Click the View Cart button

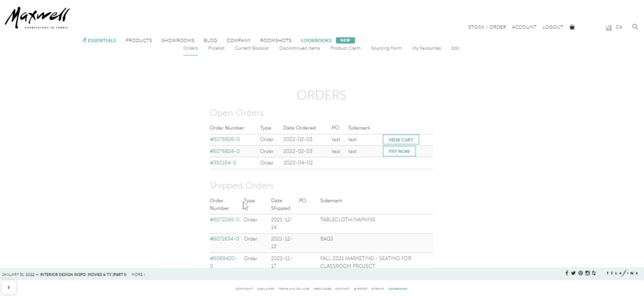point(401,140)
